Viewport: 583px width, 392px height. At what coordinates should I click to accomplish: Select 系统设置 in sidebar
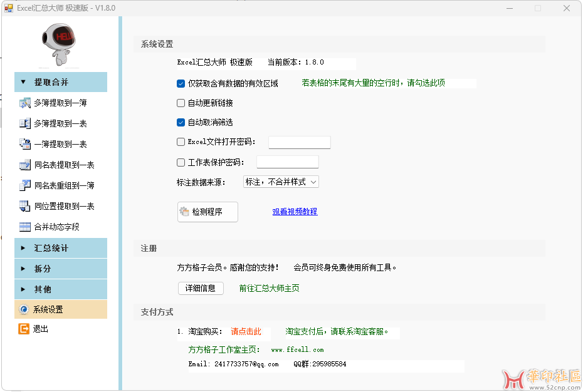coord(61,309)
